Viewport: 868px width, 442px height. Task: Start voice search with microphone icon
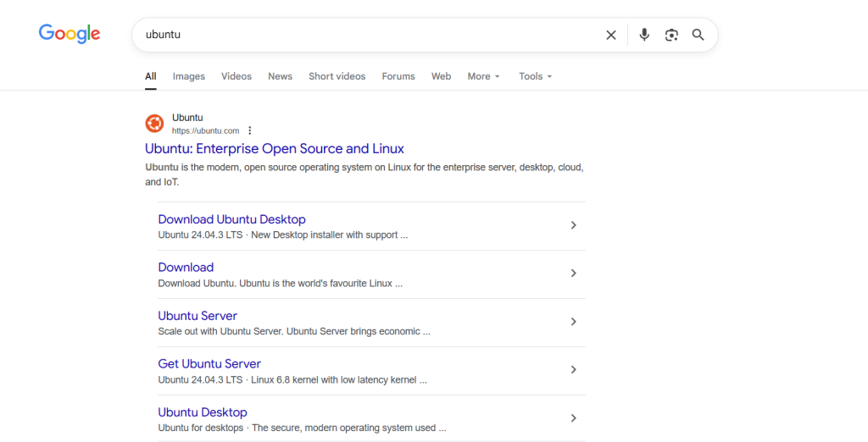pos(644,35)
